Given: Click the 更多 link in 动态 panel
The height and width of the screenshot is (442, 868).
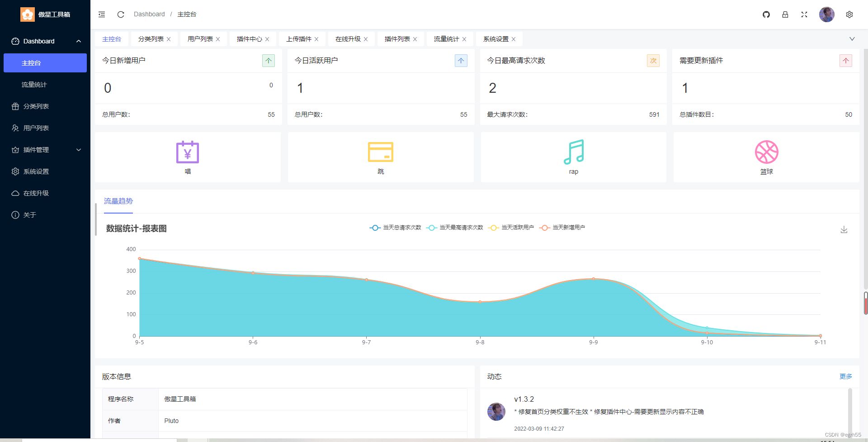Looking at the screenshot, I should [845, 376].
